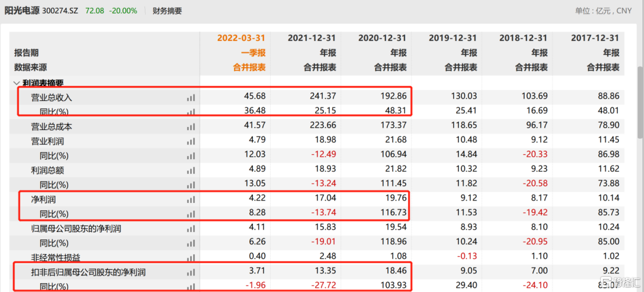Open chart icon for 归属母公司股东的净利润 同比(%) row
This screenshot has height=292, width=644.
191,244
